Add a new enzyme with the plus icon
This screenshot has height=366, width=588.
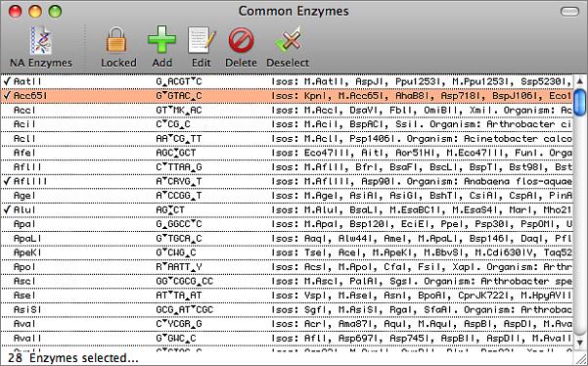click(x=162, y=39)
